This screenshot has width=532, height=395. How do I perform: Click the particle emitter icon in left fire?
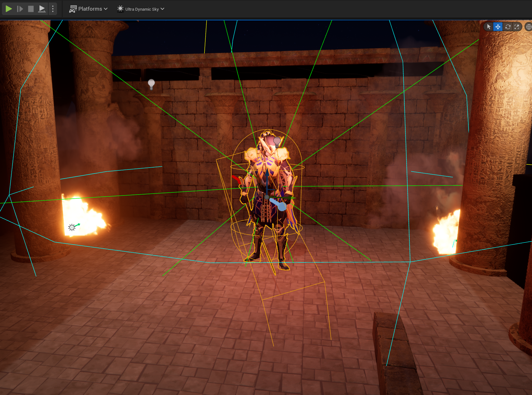click(x=72, y=227)
